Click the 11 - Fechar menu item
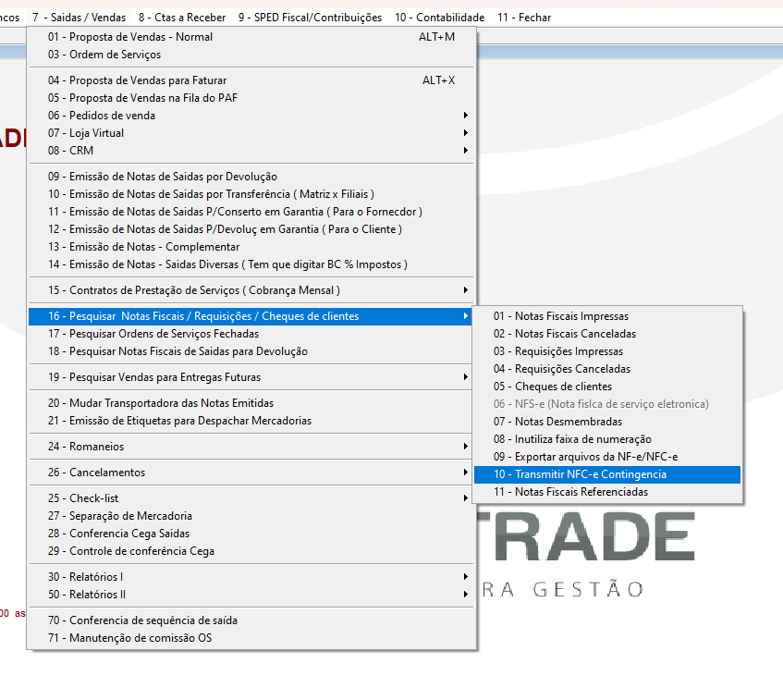Screen dimensions: 783x700 point(524,18)
